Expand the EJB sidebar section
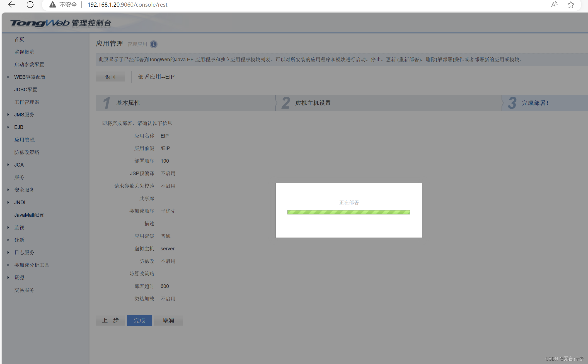Image resolution: width=588 pixels, height=364 pixels. (8, 127)
